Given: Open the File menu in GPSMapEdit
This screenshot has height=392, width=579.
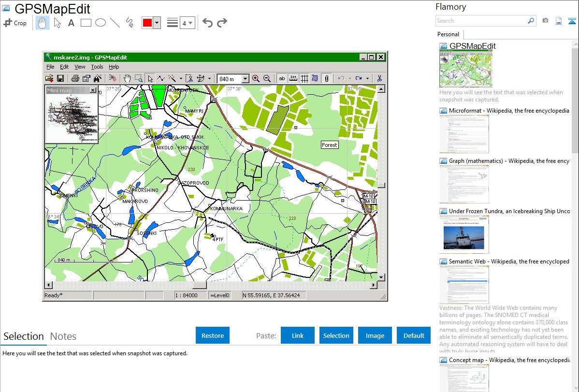Looking at the screenshot, I should pyautogui.click(x=50, y=67).
